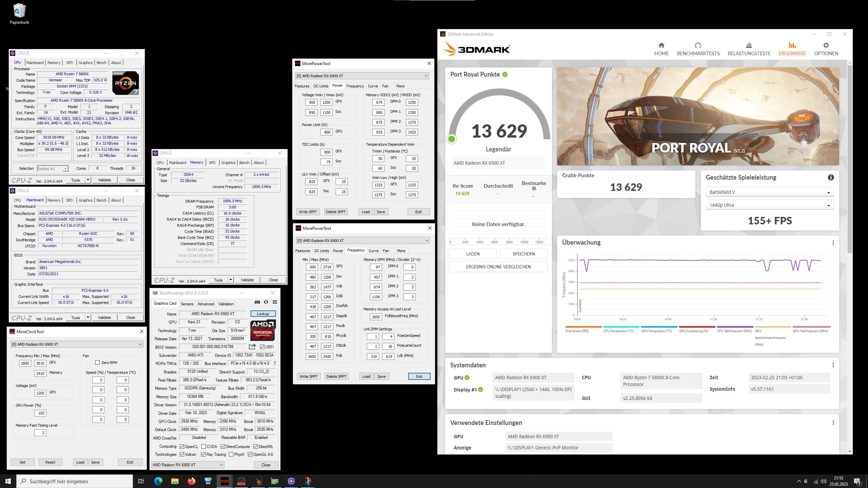
Task: Toggle DirectCompute checkbox in GPU-Z
Action: point(223,446)
